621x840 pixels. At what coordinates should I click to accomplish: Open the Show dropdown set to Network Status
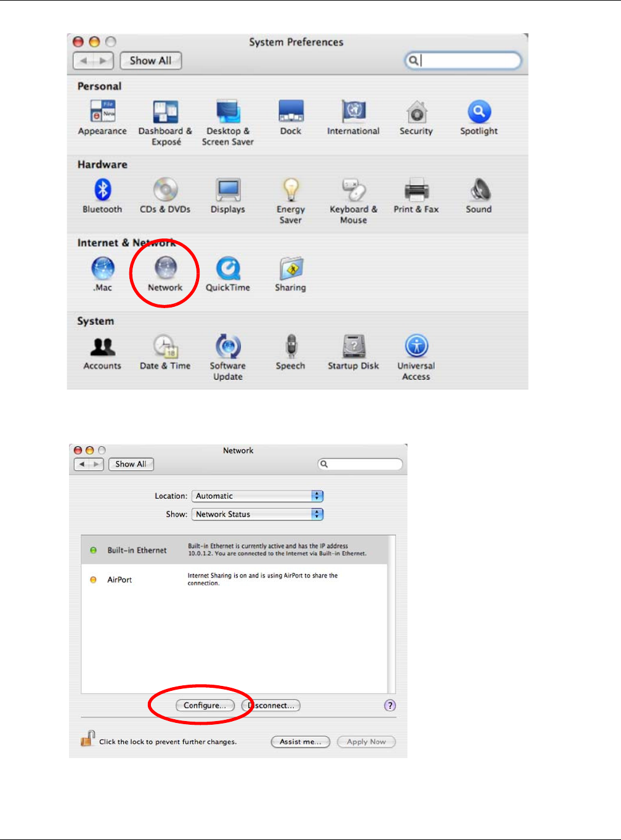tap(258, 514)
